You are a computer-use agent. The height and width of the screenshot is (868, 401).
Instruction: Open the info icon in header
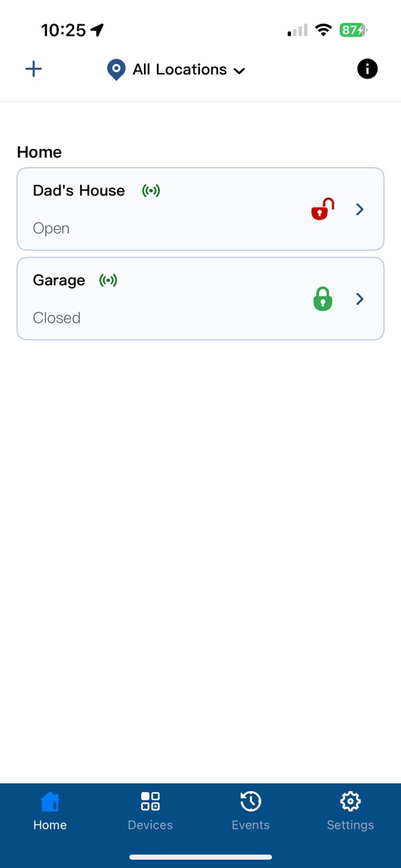[x=367, y=69]
